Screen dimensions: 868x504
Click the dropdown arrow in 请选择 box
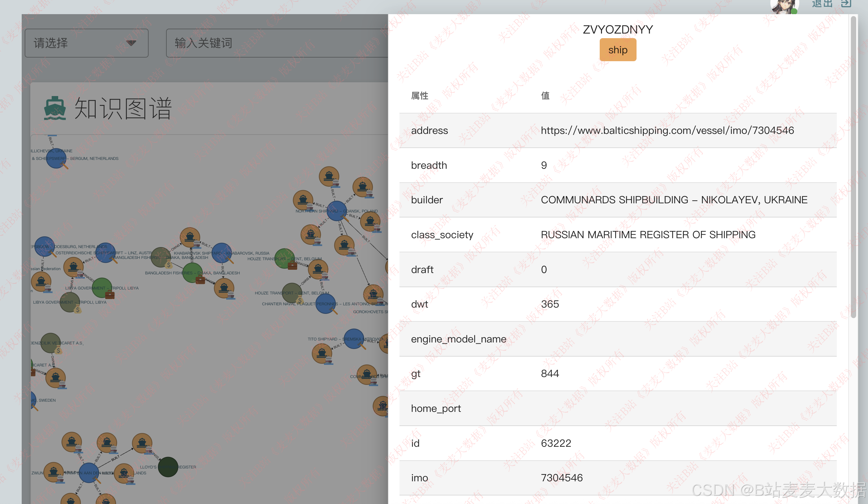131,43
